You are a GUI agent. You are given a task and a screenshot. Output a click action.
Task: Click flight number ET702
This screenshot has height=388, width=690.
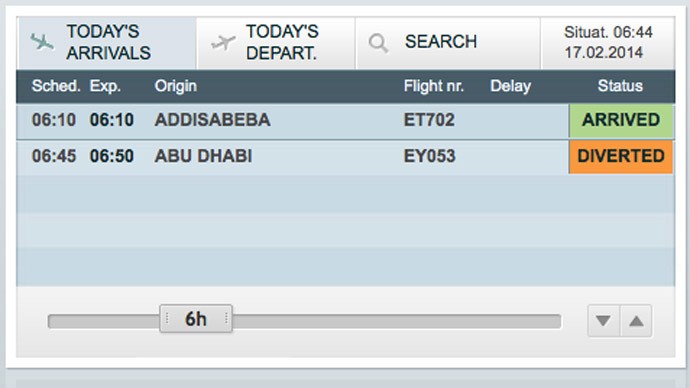tap(429, 120)
